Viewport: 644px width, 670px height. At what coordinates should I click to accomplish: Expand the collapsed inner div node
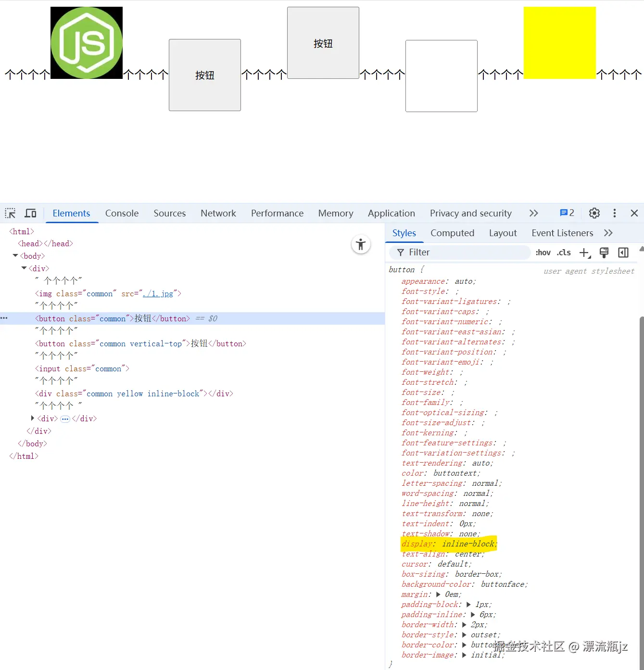point(33,418)
